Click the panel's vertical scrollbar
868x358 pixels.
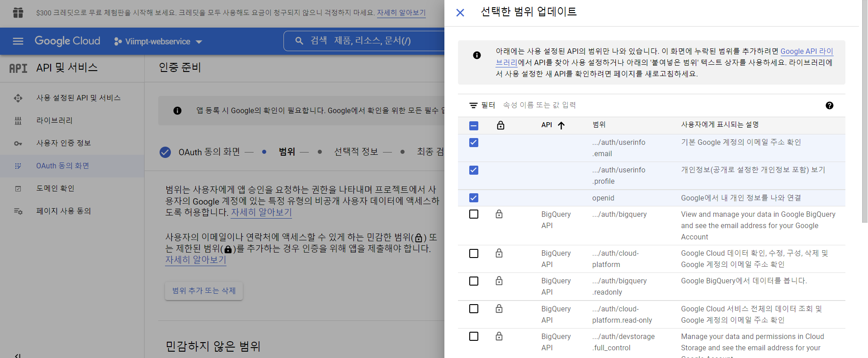864,111
